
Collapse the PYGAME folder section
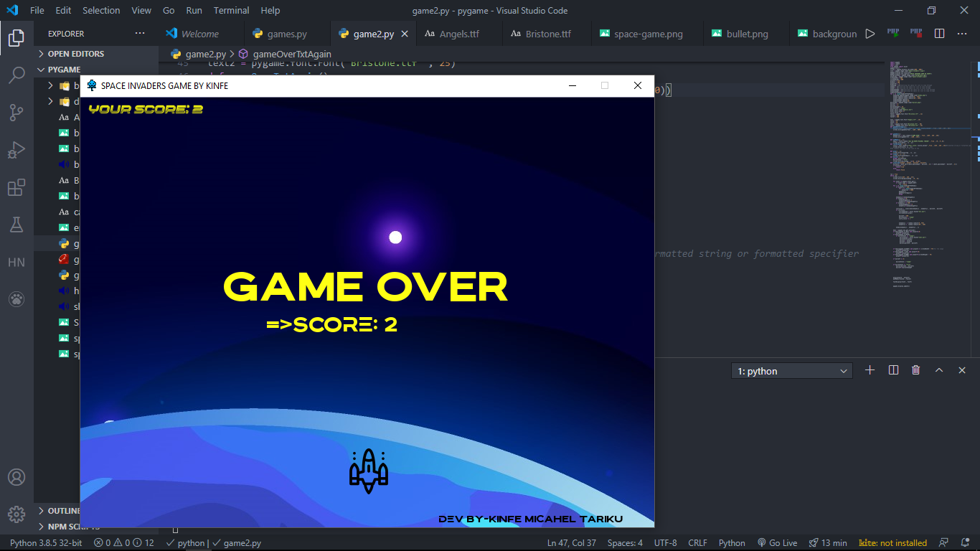point(96,70)
